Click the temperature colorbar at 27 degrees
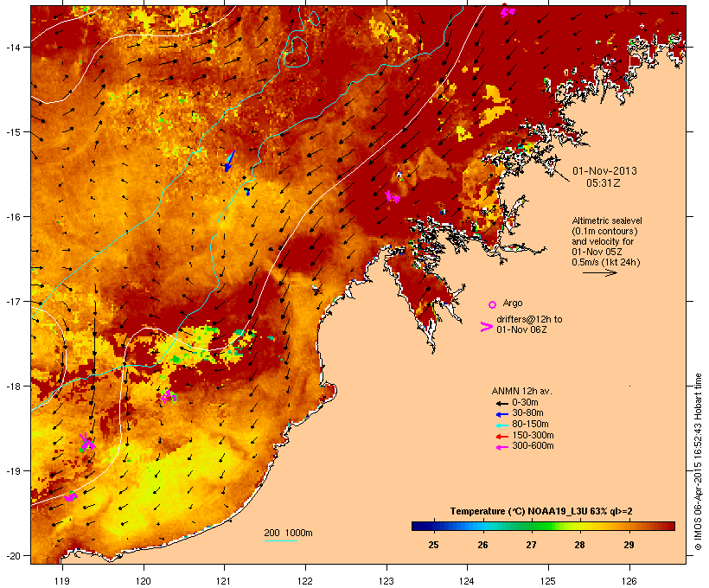The image size is (709, 588). [531, 526]
